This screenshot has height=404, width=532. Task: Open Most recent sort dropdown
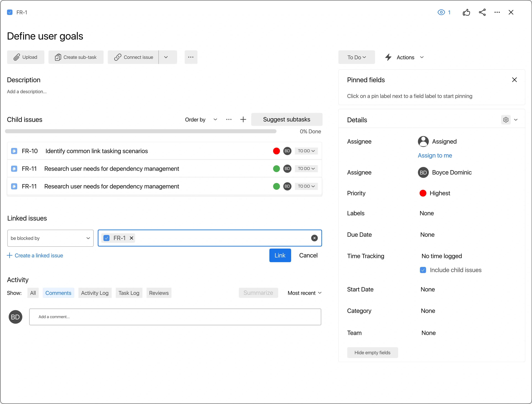pyautogui.click(x=304, y=293)
